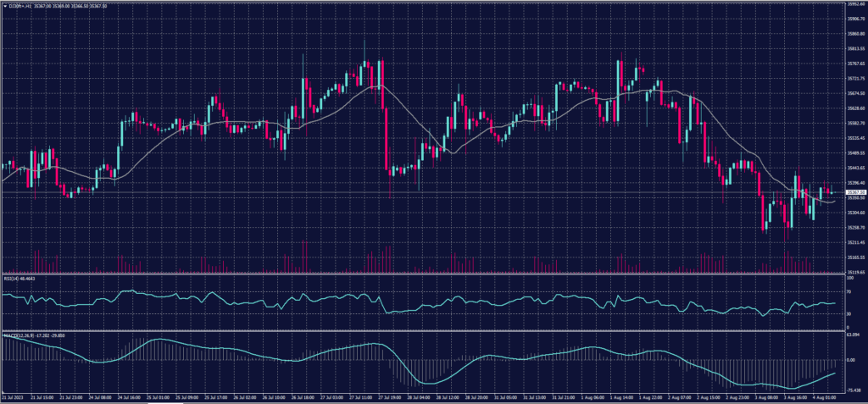Click the chart symbol dropdown arrow
The image size is (868, 404).
point(3,5)
